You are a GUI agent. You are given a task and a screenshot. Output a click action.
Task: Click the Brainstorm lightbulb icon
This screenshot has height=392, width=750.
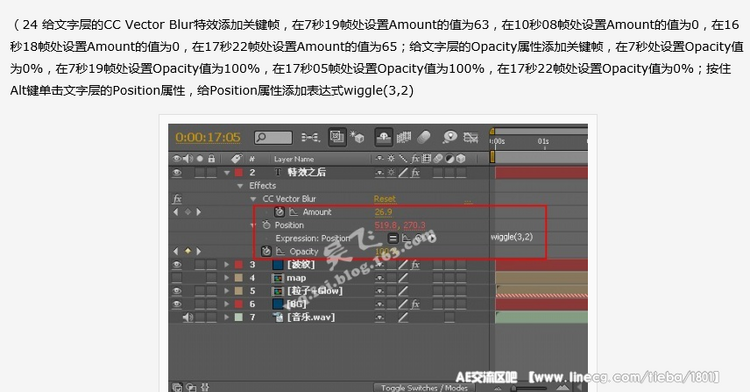(450, 138)
